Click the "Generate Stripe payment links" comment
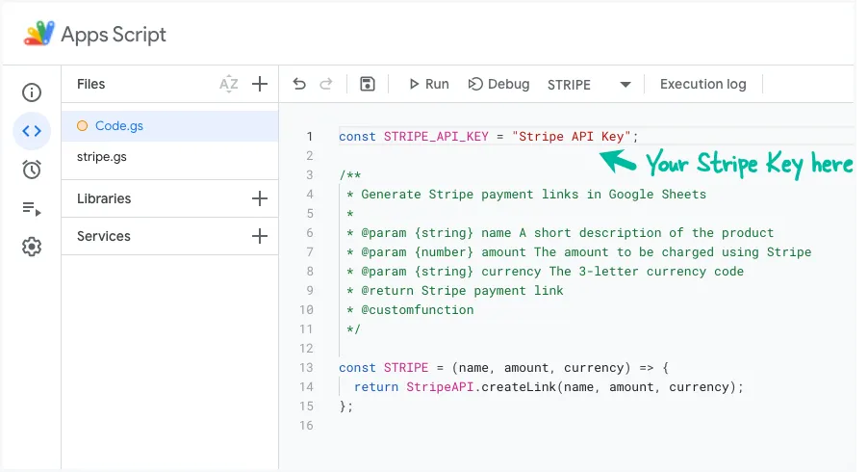 pyautogui.click(x=526, y=195)
